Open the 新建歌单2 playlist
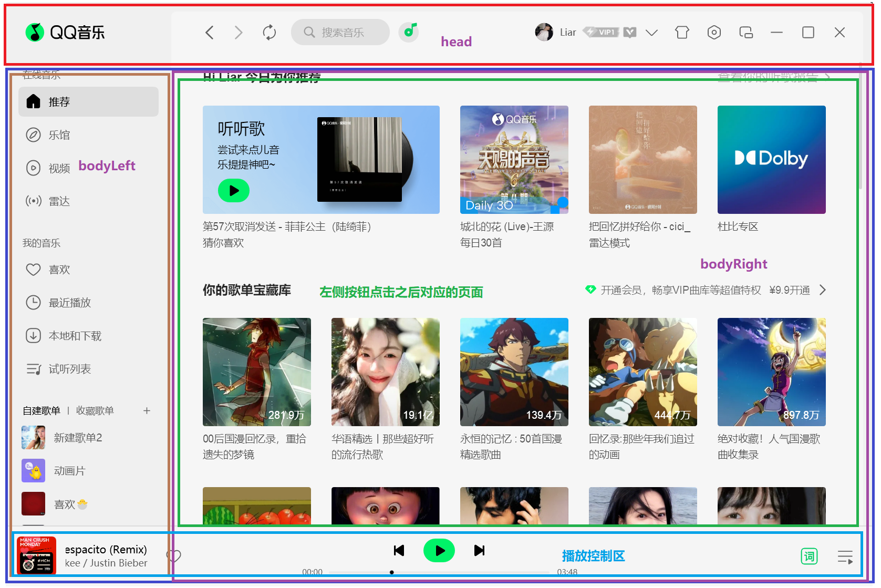 tap(88, 438)
